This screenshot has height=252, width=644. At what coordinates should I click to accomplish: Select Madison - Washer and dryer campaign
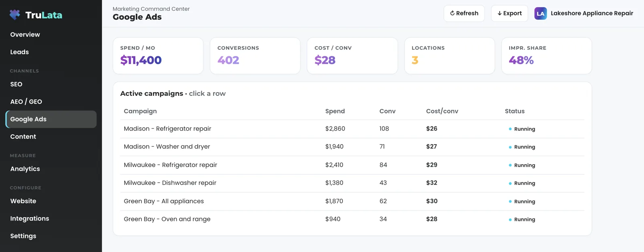(352, 147)
